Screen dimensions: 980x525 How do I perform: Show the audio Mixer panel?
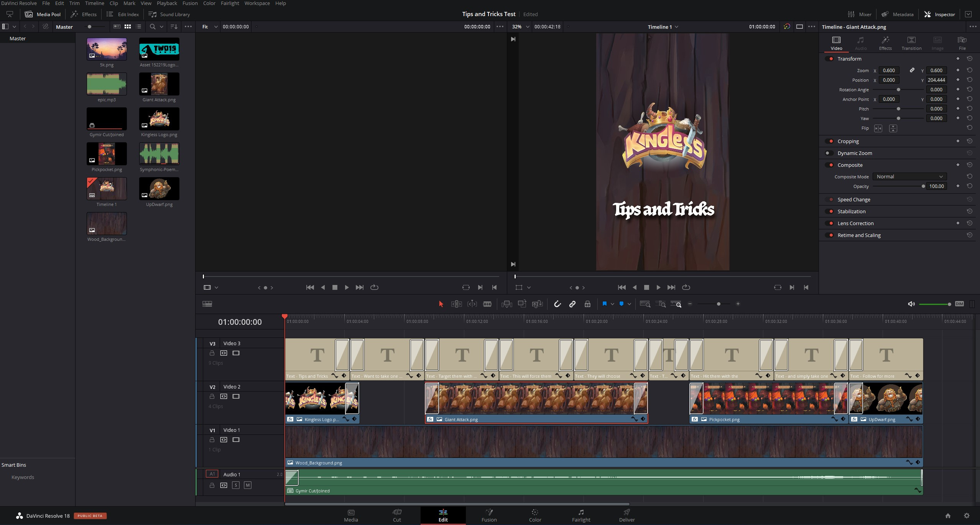click(860, 14)
